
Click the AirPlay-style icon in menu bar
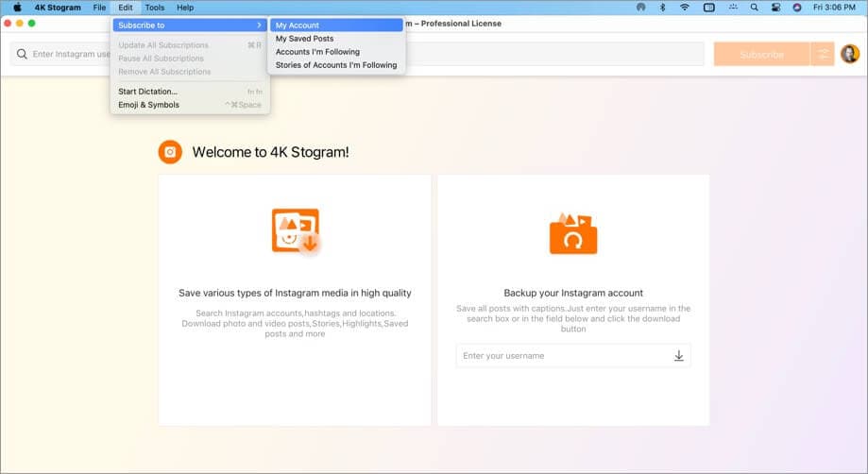click(640, 8)
